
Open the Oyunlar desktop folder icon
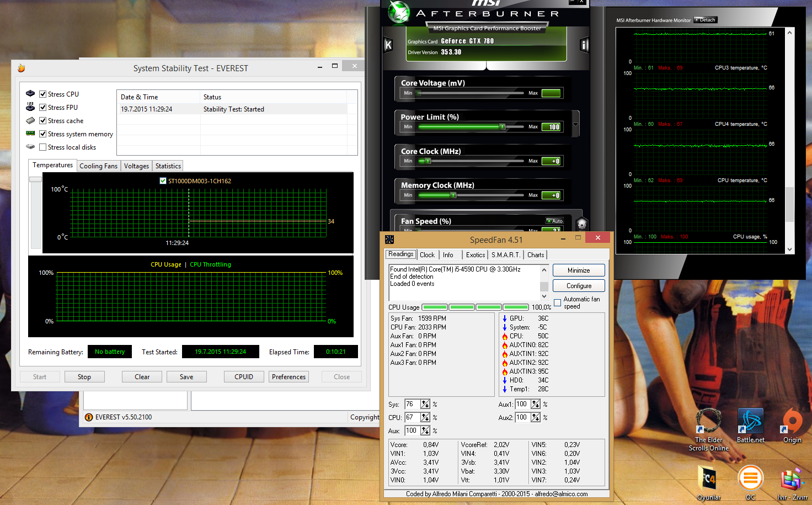708,483
